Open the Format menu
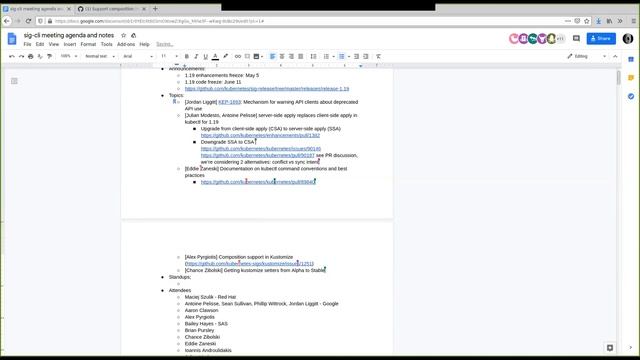Screen dimensions: 640x360 tap(88, 44)
